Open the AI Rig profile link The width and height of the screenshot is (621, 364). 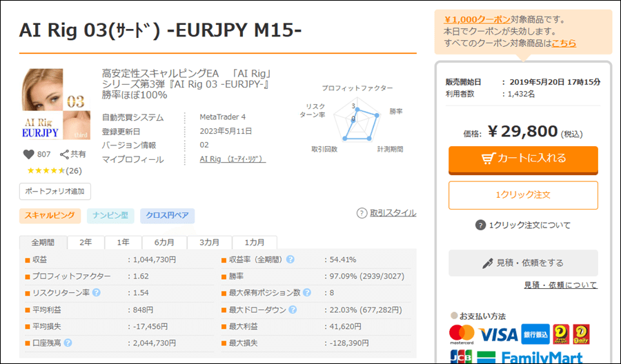tap(233, 159)
